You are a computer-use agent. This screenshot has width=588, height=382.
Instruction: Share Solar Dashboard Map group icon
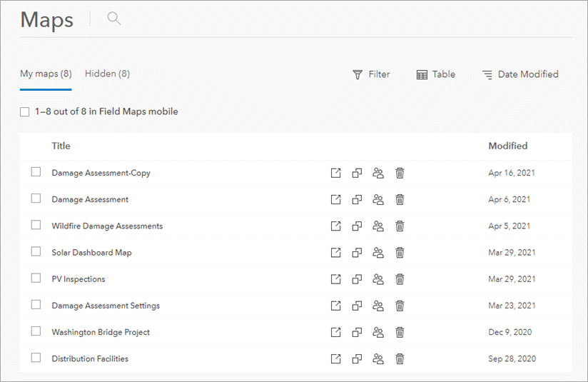coord(378,253)
